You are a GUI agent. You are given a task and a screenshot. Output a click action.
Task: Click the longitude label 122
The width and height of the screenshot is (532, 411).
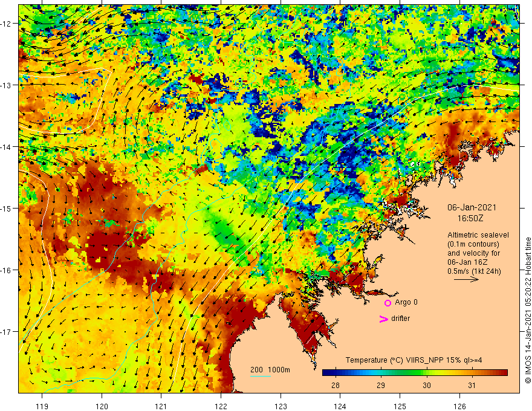[x=221, y=406]
